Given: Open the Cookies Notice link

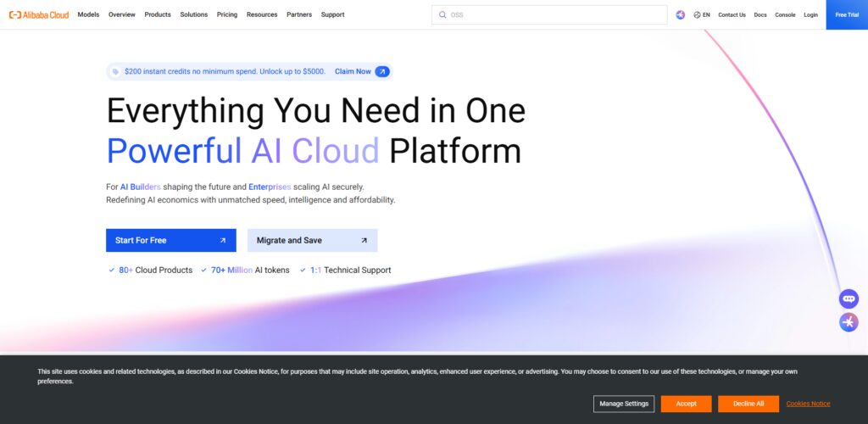Looking at the screenshot, I should click(x=808, y=404).
